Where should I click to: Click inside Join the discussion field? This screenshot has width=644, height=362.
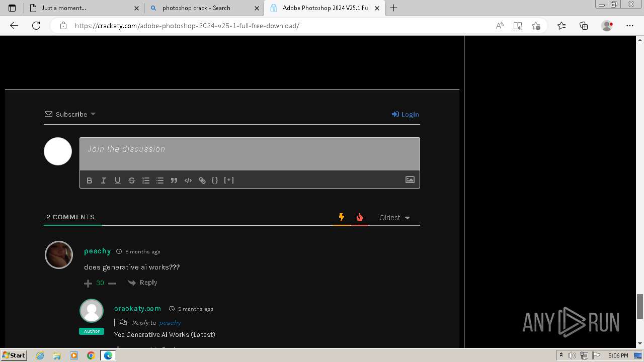[250, 154]
